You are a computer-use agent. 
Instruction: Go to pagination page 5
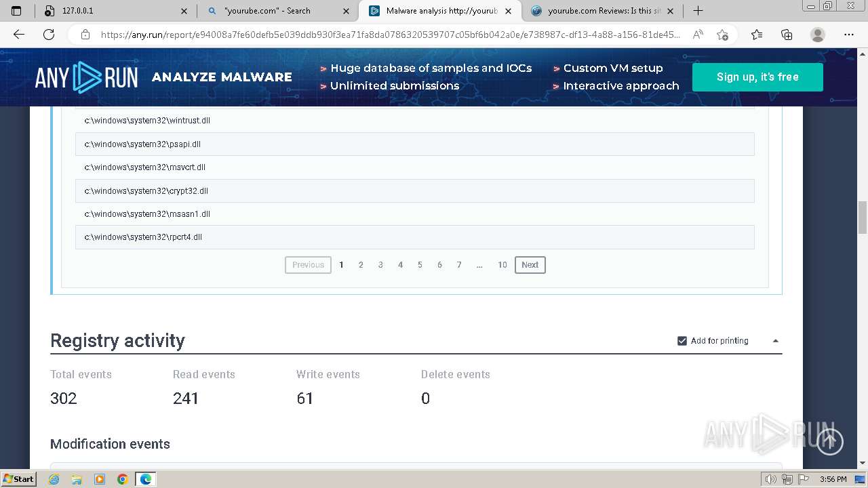pyautogui.click(x=420, y=265)
